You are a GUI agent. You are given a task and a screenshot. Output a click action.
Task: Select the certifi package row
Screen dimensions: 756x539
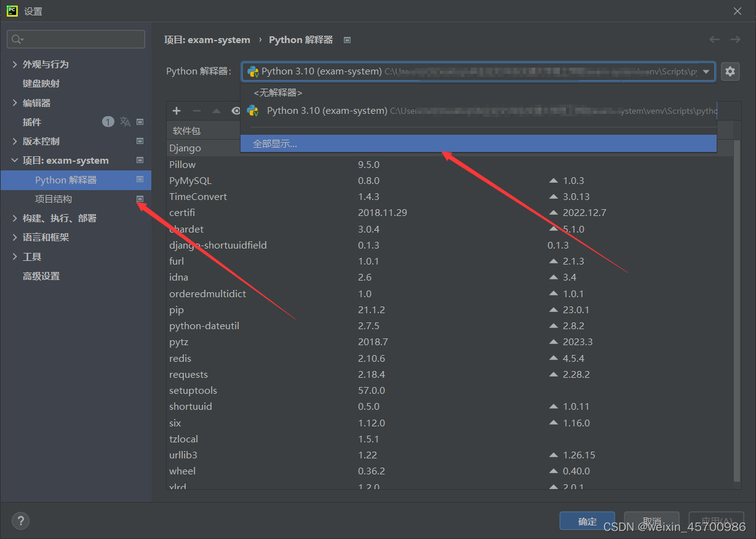(x=450, y=212)
